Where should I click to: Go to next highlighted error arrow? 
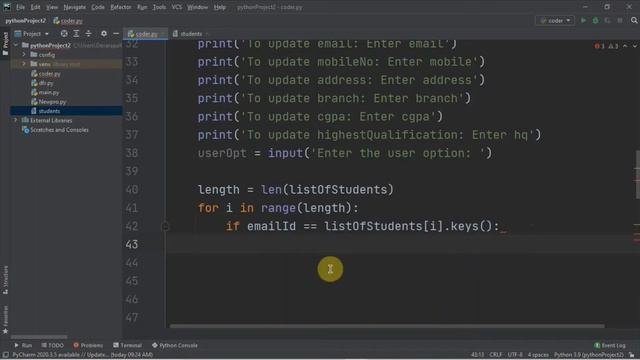pyautogui.click(x=635, y=46)
